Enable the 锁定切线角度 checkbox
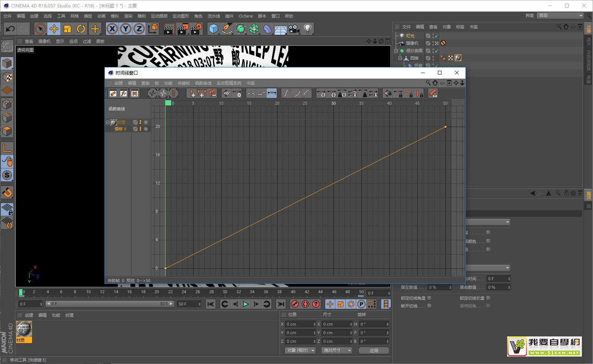 click(x=430, y=298)
